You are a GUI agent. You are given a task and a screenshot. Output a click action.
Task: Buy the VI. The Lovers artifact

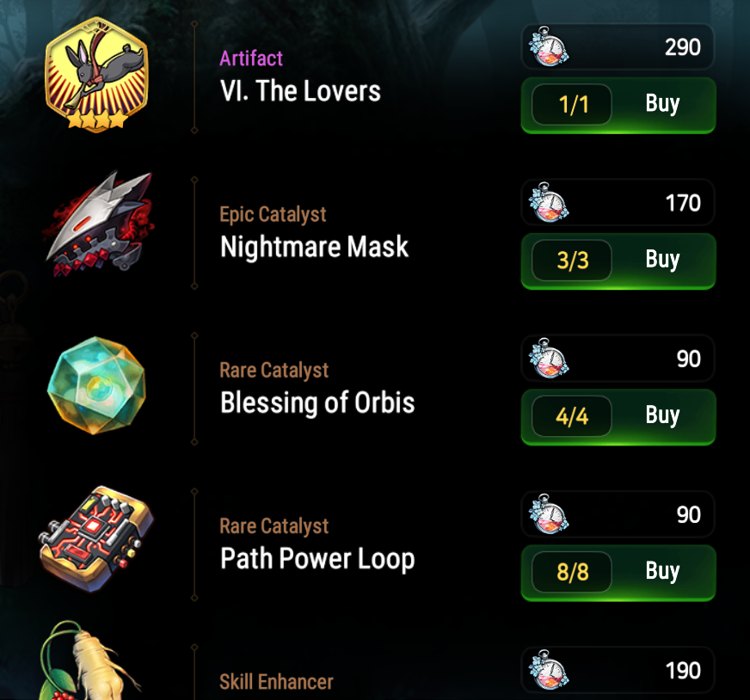[618, 105]
